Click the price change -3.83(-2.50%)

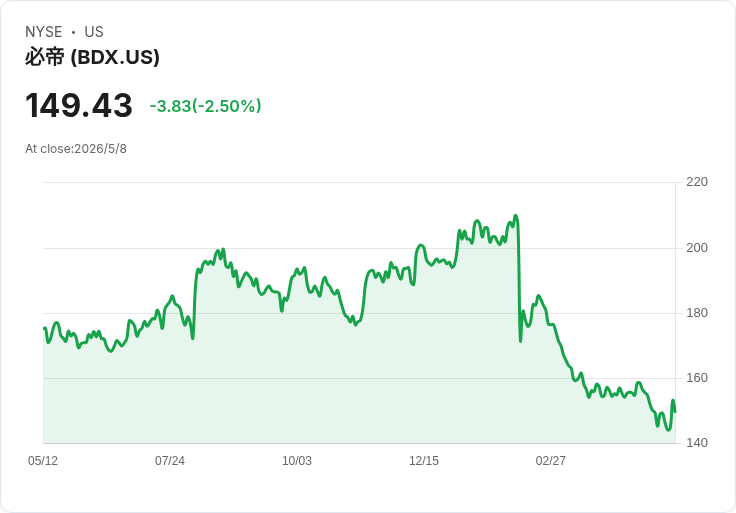[205, 106]
